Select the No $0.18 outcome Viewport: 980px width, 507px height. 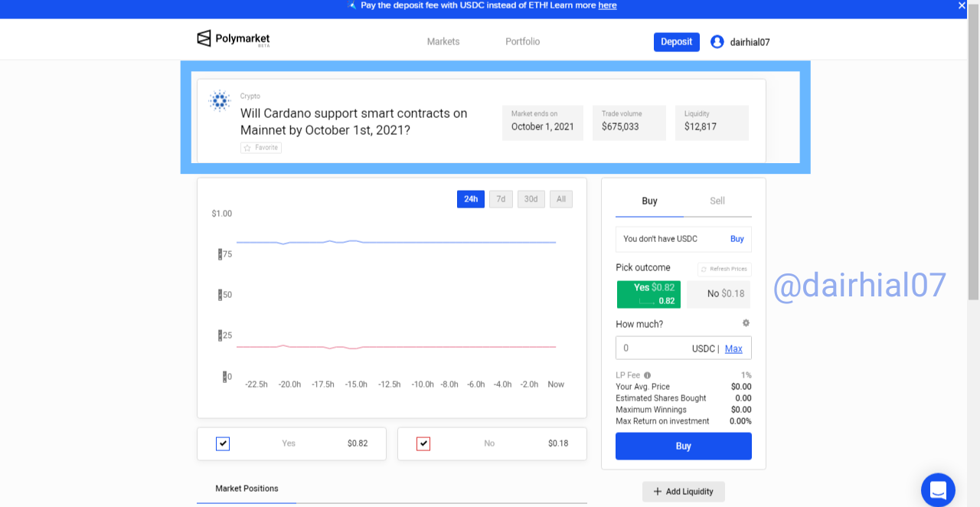[718, 294]
